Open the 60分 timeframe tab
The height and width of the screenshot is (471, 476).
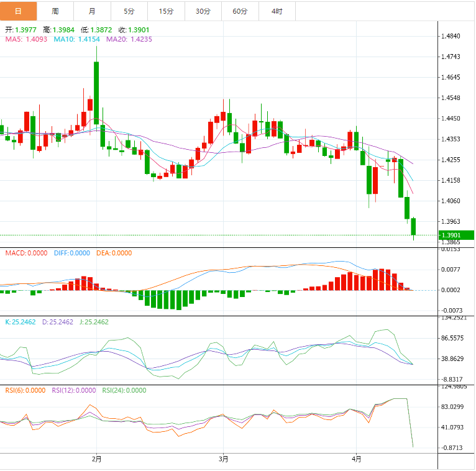pyautogui.click(x=240, y=11)
